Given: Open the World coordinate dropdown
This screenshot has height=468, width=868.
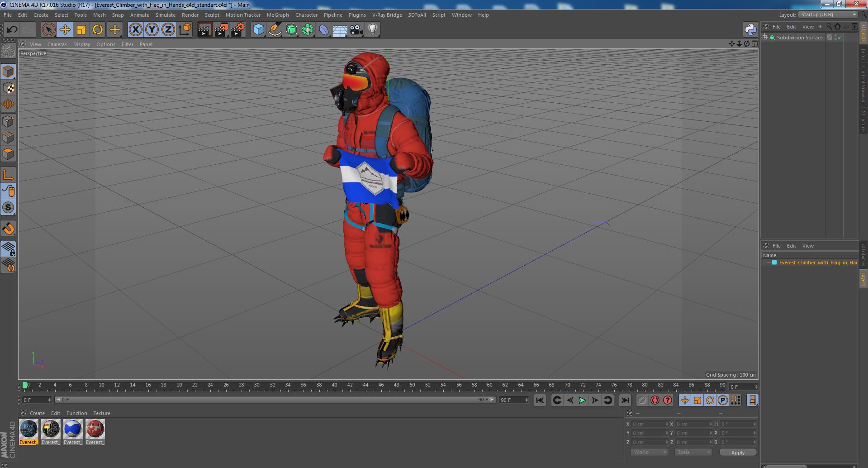Looking at the screenshot, I should tap(650, 452).
